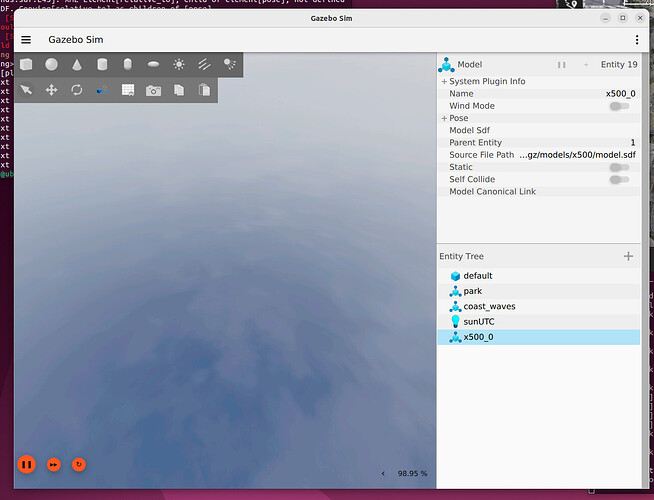Activate the translate mode tool

[52, 90]
